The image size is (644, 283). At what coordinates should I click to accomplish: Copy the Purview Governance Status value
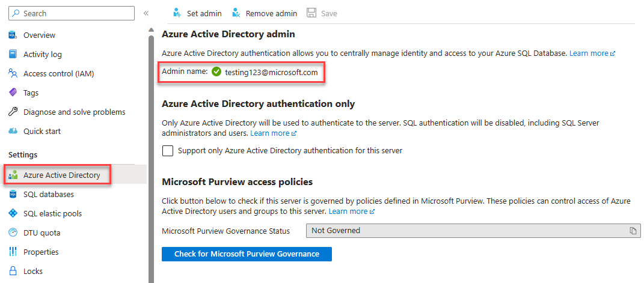click(x=633, y=231)
